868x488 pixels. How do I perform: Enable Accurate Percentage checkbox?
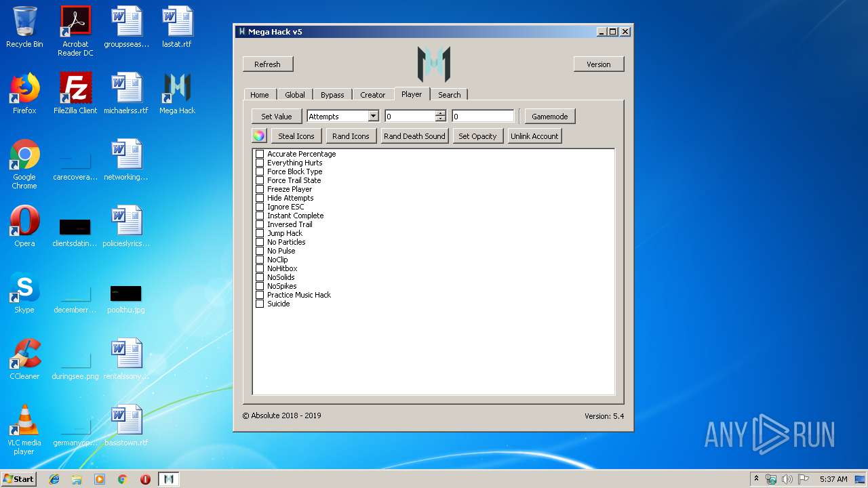(259, 154)
